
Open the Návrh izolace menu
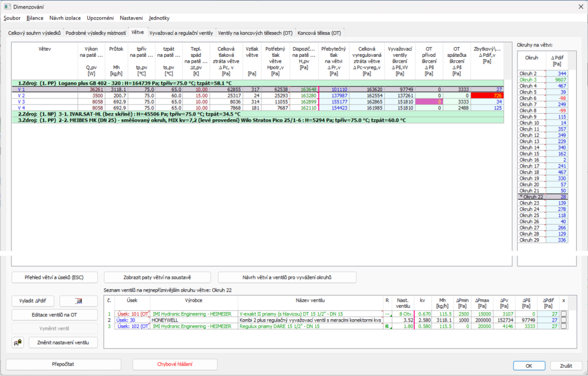tap(65, 18)
